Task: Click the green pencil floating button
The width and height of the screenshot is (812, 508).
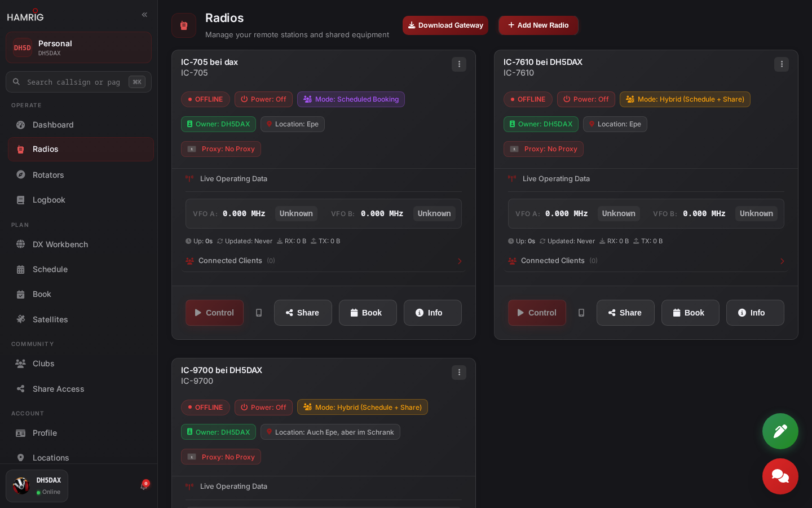Action: [780, 431]
